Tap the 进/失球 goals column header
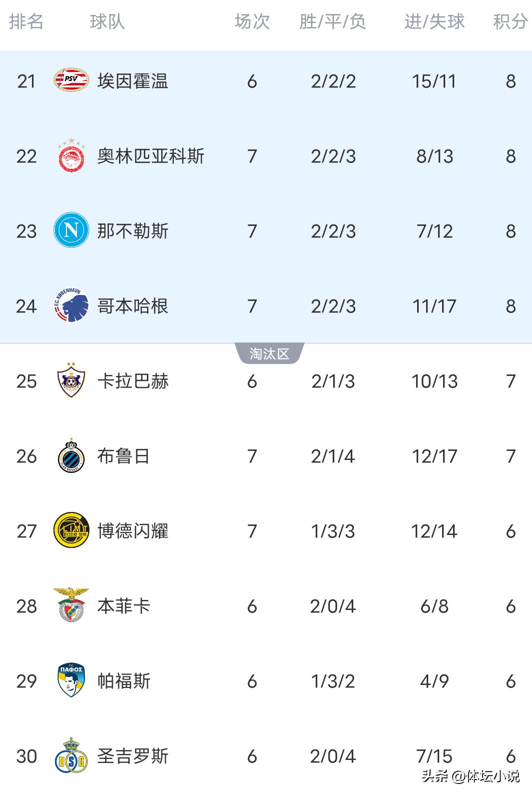The width and height of the screenshot is (532, 795). tap(434, 22)
